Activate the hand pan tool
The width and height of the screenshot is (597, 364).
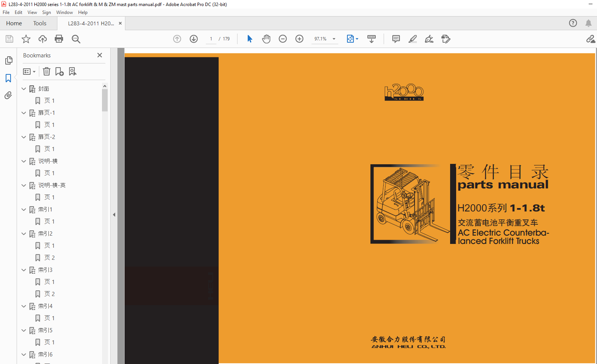(266, 39)
